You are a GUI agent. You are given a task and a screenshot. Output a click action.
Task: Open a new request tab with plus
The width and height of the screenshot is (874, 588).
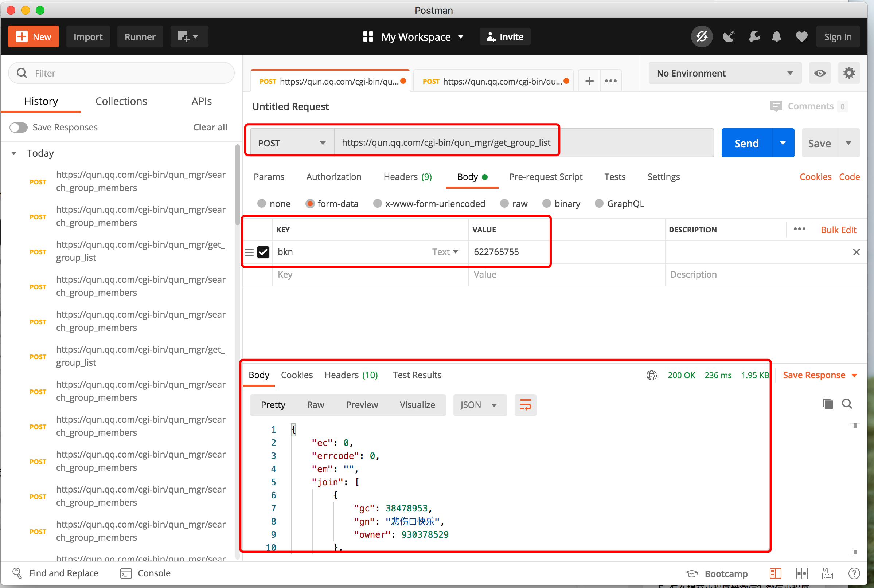589,81
